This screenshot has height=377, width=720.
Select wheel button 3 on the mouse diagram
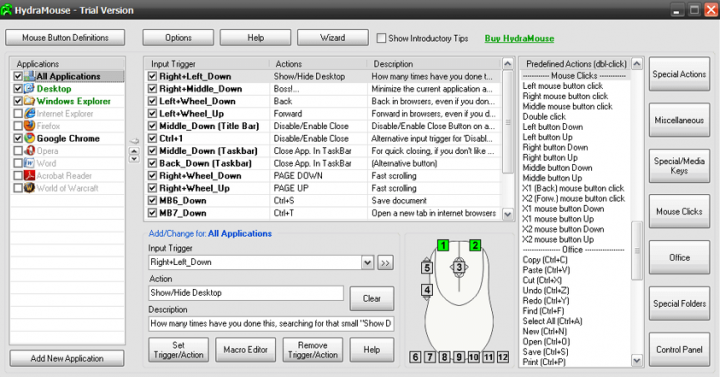click(x=459, y=267)
